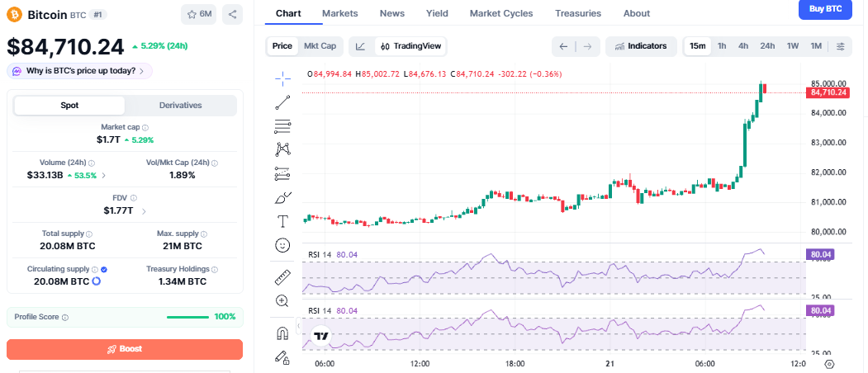
Task: Click the Buy BTC button
Action: (825, 9)
